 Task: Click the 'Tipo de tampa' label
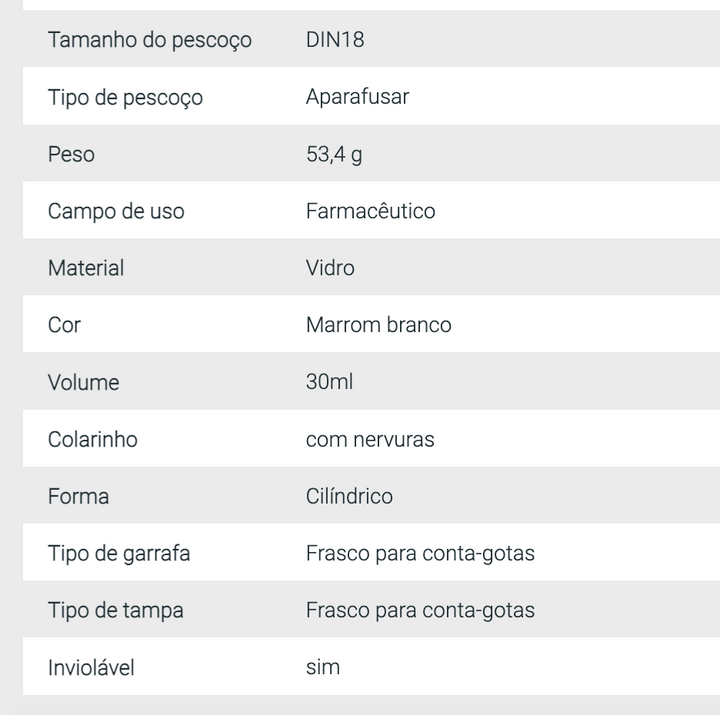click(x=115, y=611)
